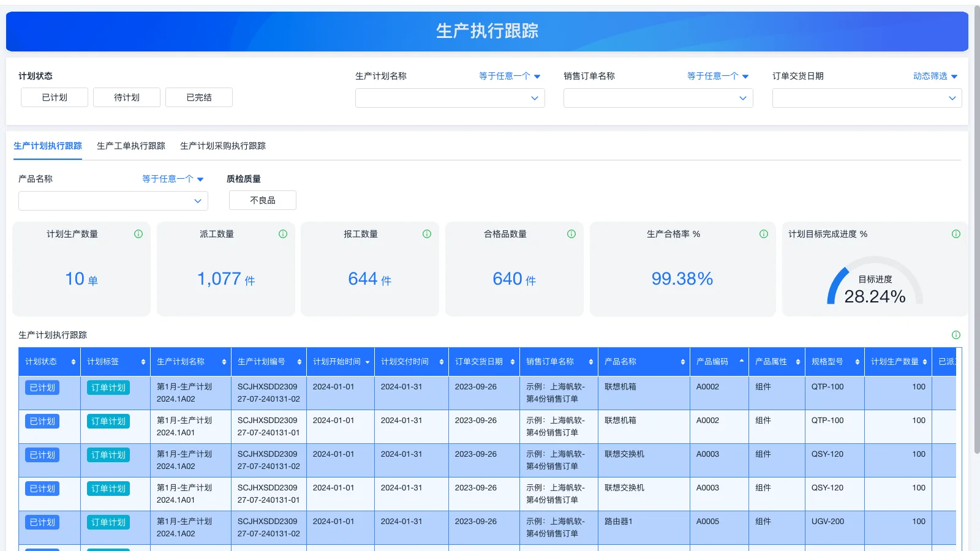This screenshot has height=551, width=980.
Task: Toggle 已完结 status filter
Action: (x=199, y=97)
